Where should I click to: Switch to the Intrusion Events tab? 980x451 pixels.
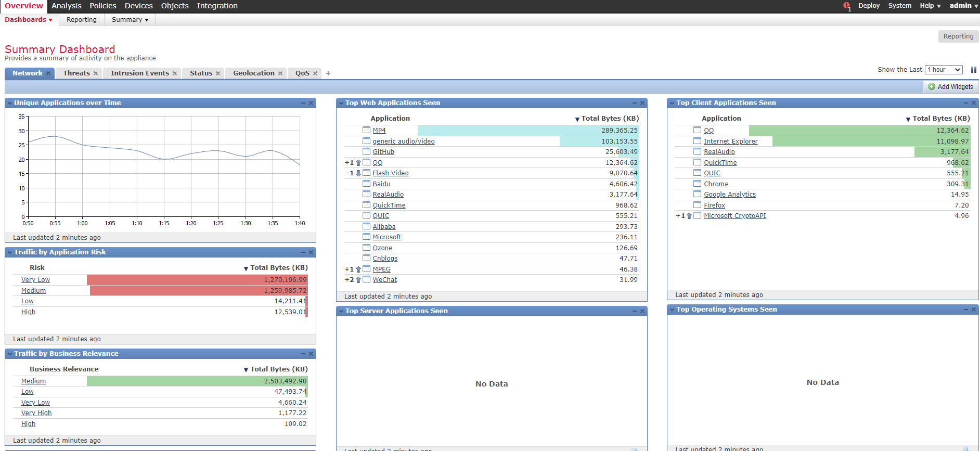[x=139, y=73]
